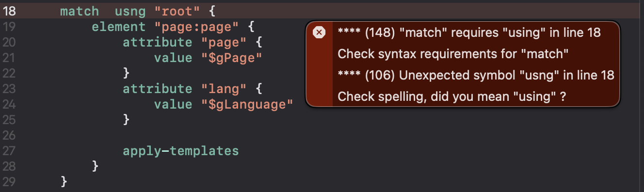
Task: Click line number 20 in the gutter
Action: [10, 42]
